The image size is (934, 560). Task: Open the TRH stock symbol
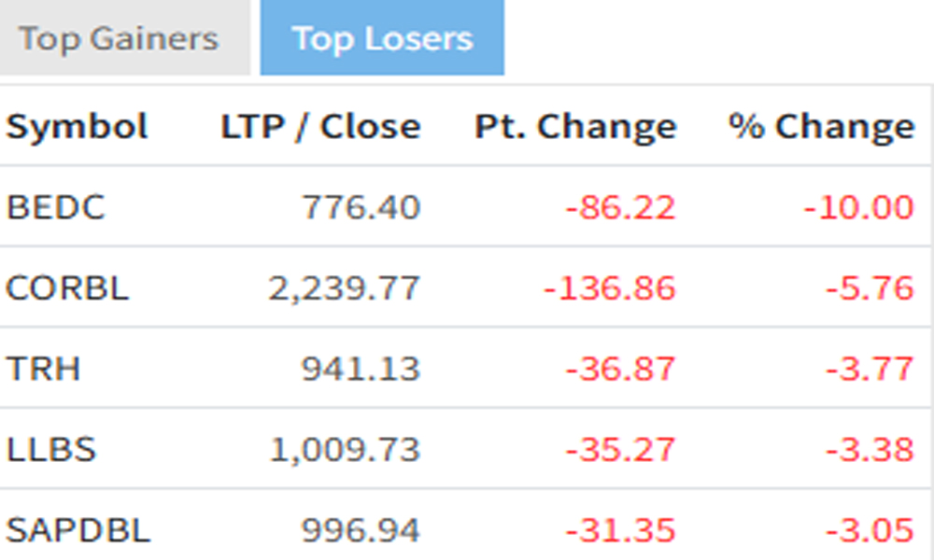43,369
